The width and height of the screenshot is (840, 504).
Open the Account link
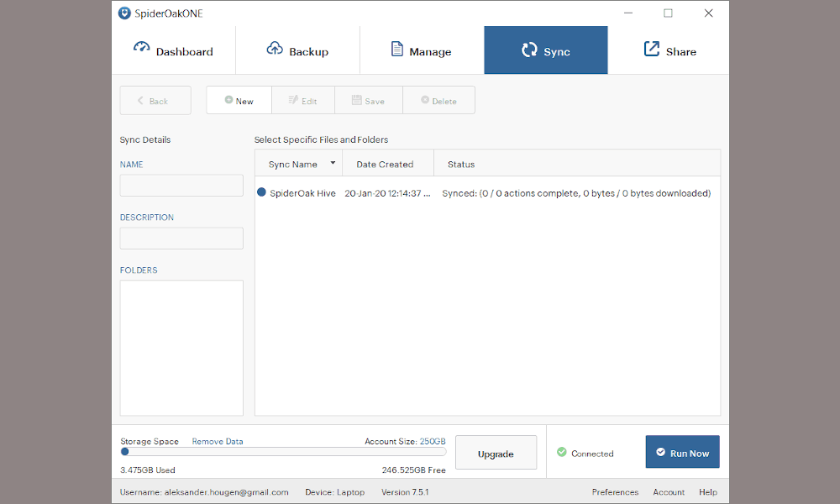pyautogui.click(x=669, y=491)
